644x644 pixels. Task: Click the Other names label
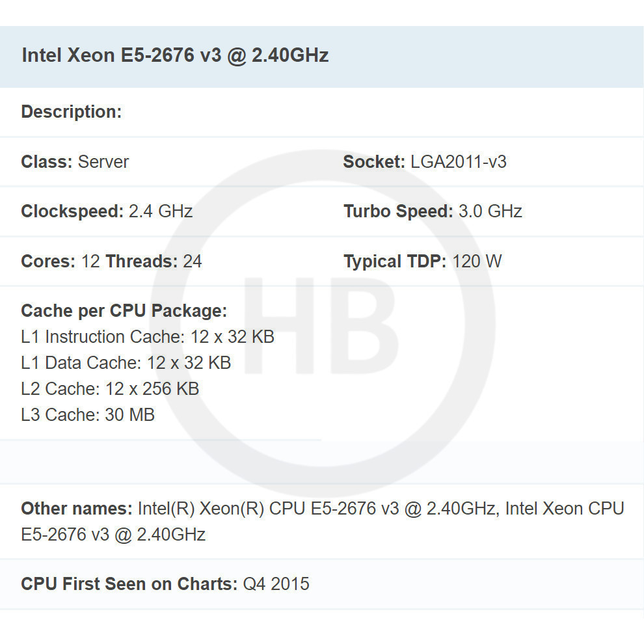point(77,509)
